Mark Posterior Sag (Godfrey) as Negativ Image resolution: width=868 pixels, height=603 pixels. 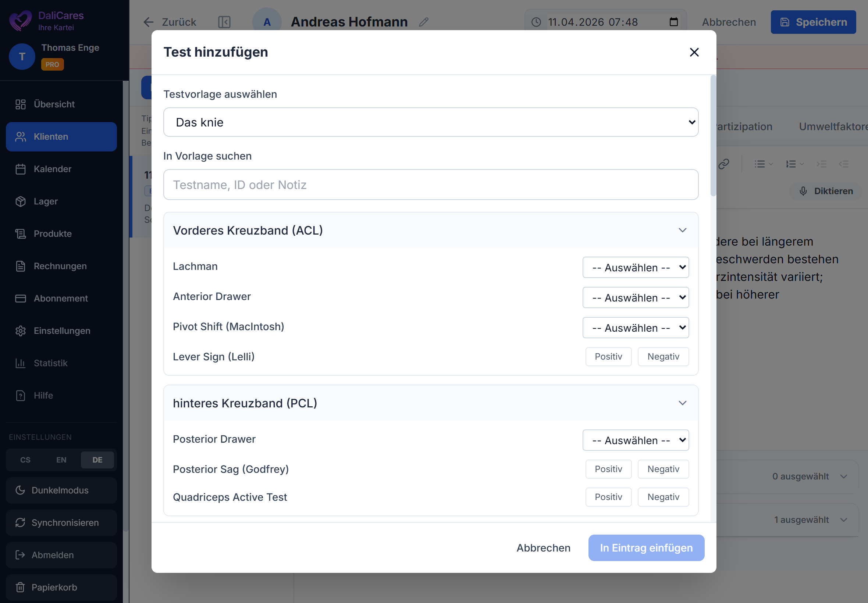[663, 469]
